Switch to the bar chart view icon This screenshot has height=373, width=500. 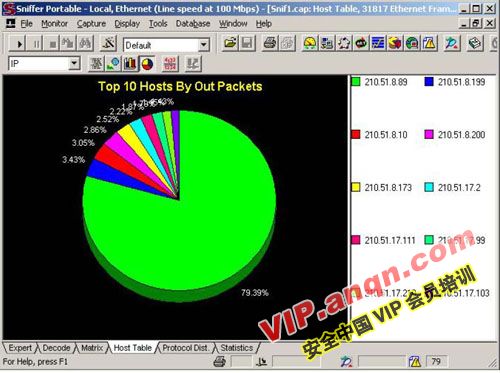[130, 63]
